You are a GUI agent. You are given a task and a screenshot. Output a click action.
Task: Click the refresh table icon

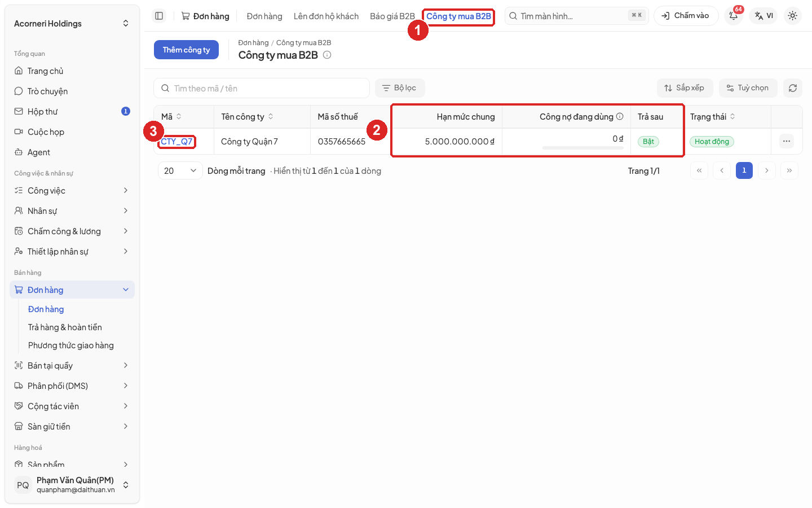pos(793,88)
